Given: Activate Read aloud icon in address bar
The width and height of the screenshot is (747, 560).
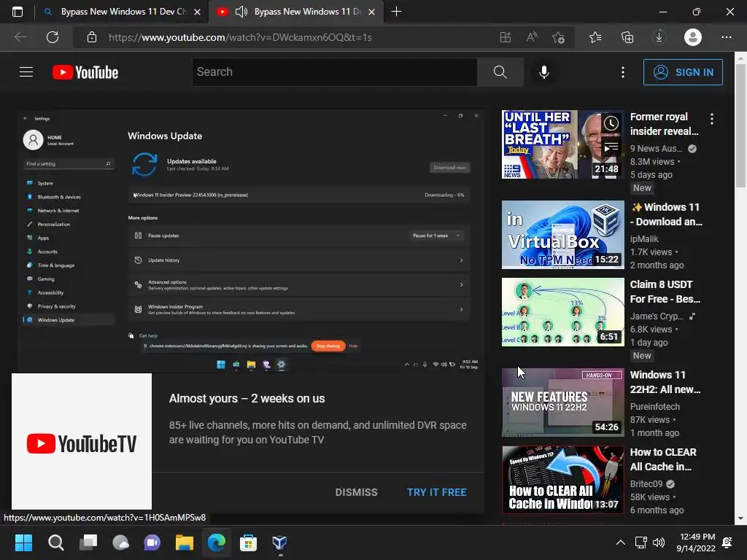Looking at the screenshot, I should click(532, 37).
